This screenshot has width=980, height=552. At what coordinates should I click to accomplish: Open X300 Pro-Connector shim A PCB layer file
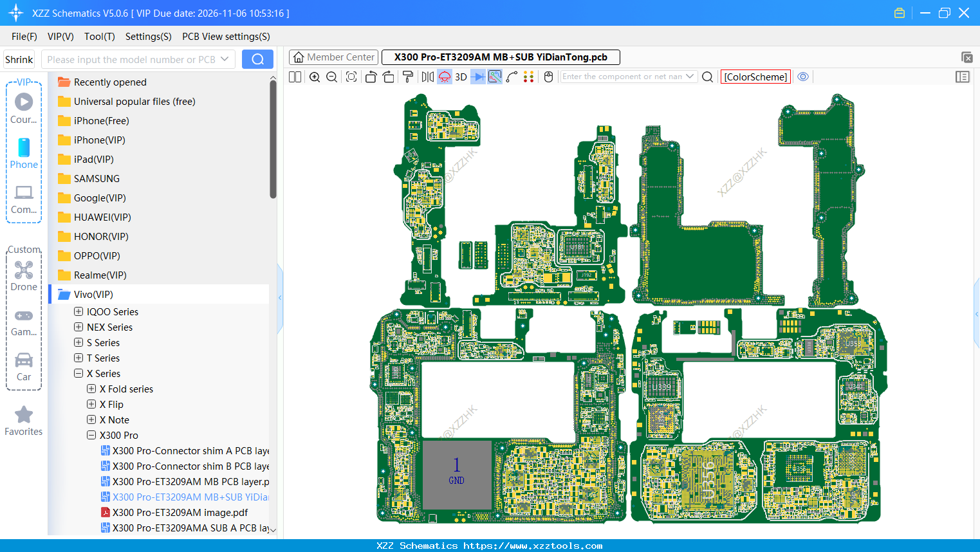185,451
